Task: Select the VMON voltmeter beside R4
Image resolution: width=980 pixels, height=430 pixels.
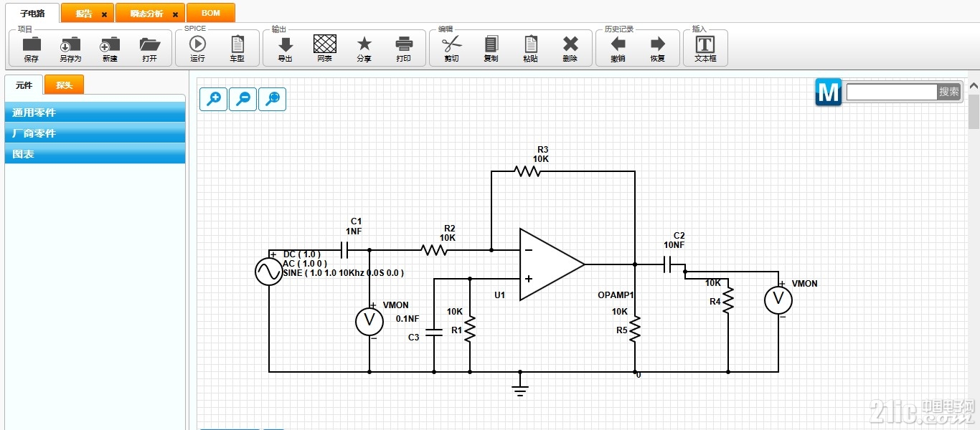Action: pos(778,300)
